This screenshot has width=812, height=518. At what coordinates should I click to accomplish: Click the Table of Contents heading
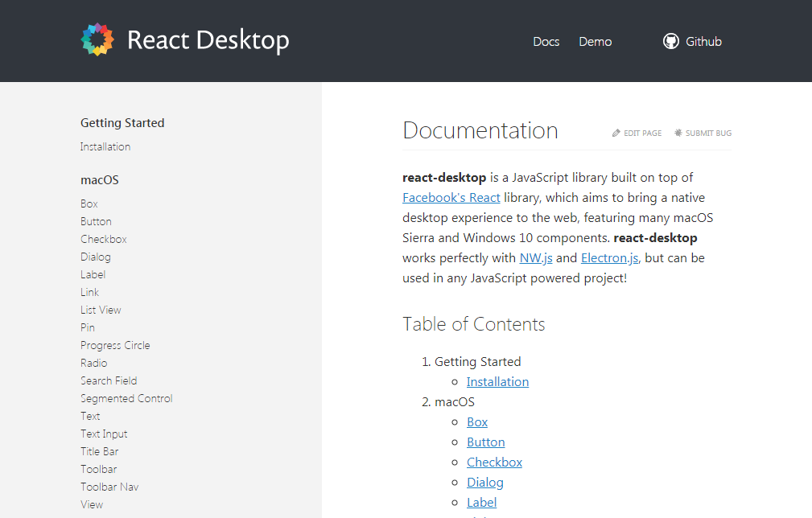(x=473, y=324)
